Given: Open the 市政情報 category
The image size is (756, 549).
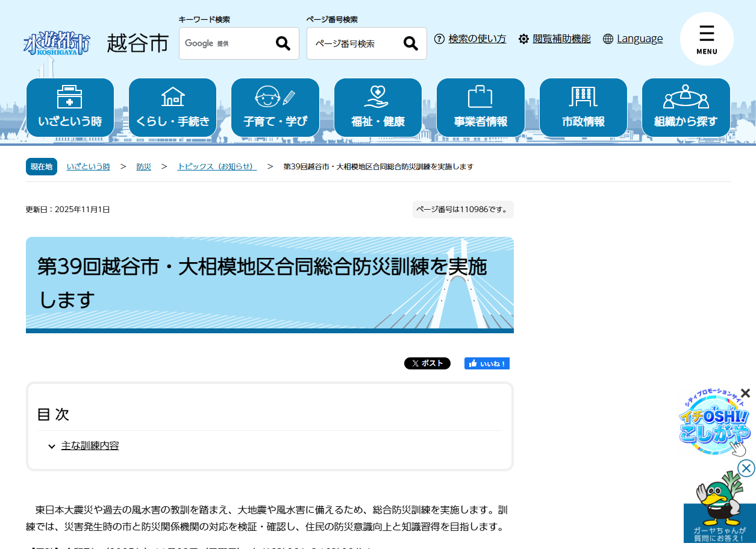Looking at the screenshot, I should click(x=583, y=108).
